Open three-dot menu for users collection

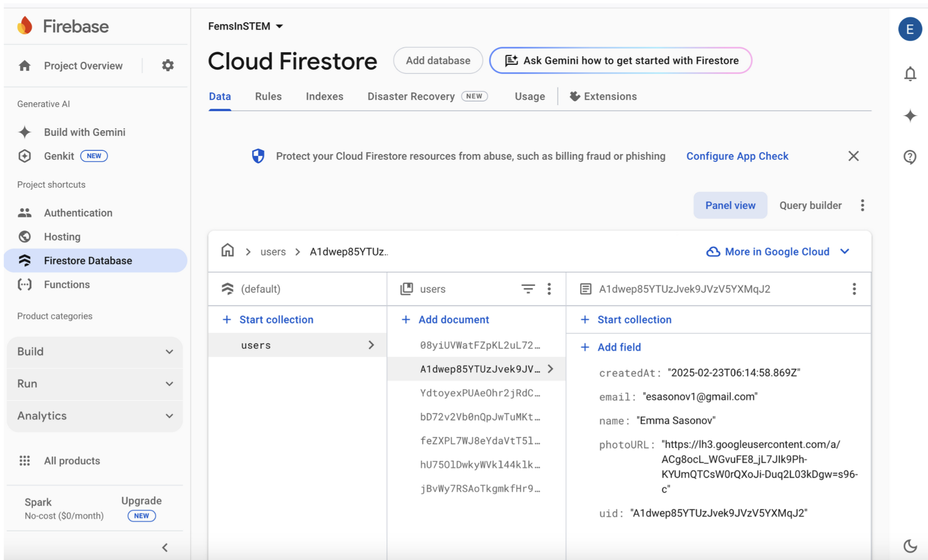tap(549, 289)
